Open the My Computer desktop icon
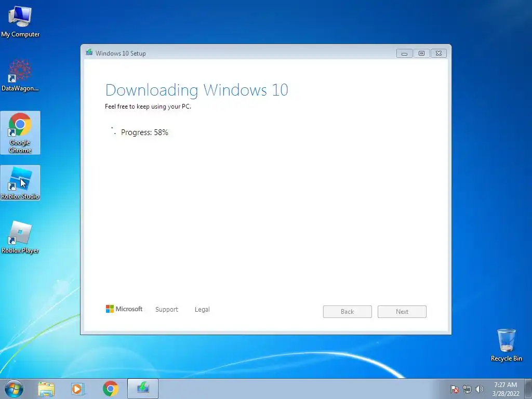This screenshot has height=399, width=532. tap(20, 21)
